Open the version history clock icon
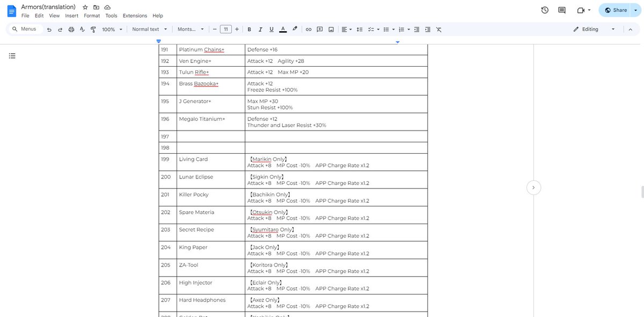 click(x=545, y=10)
